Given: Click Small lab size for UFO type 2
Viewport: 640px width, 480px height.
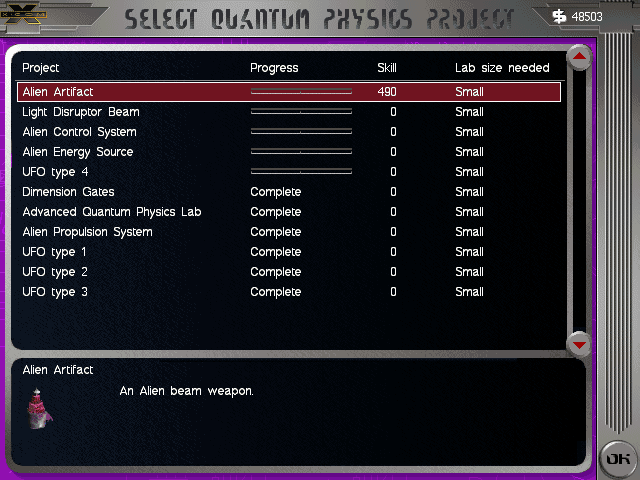Looking at the screenshot, I should 469,272.
